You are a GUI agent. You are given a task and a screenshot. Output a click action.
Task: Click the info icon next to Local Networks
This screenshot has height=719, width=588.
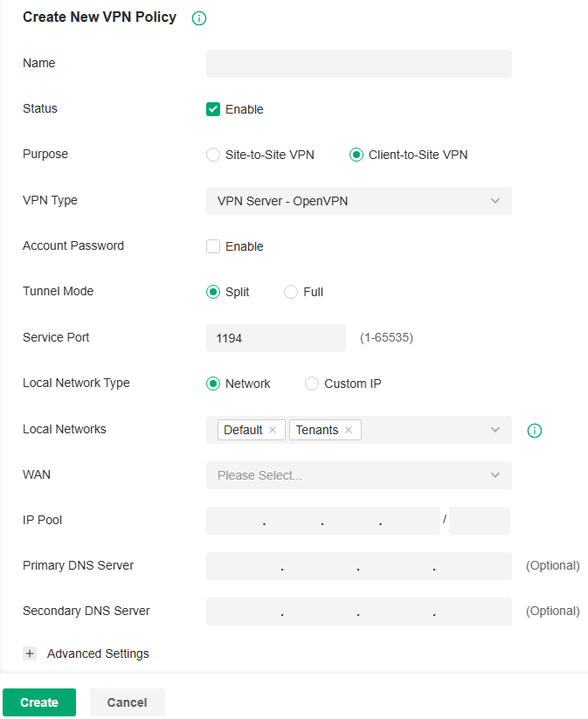(534, 431)
